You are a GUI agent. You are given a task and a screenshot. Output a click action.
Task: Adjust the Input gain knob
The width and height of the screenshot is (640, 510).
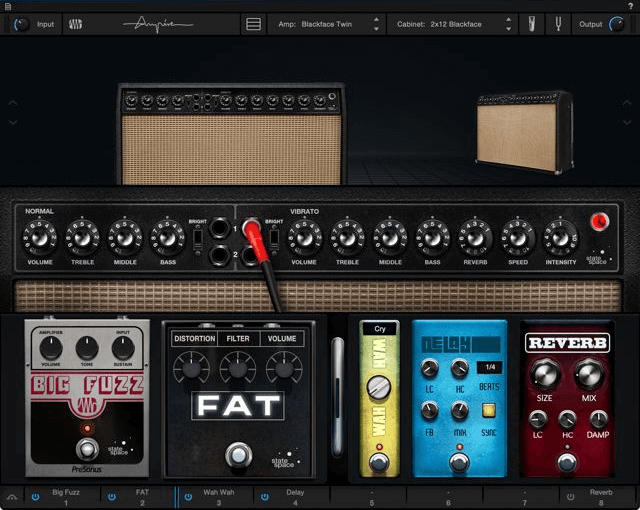pyautogui.click(x=21, y=24)
